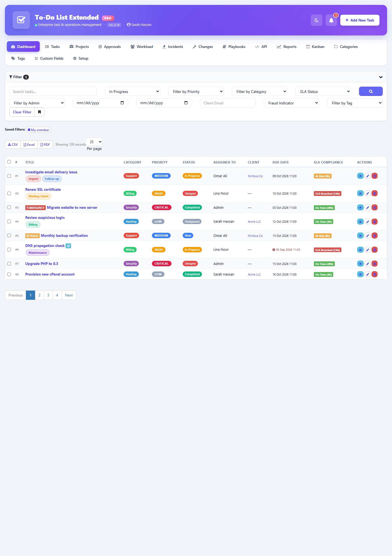This screenshot has width=392, height=556.
Task: Click the magnifier search button in filters
Action: [371, 91]
